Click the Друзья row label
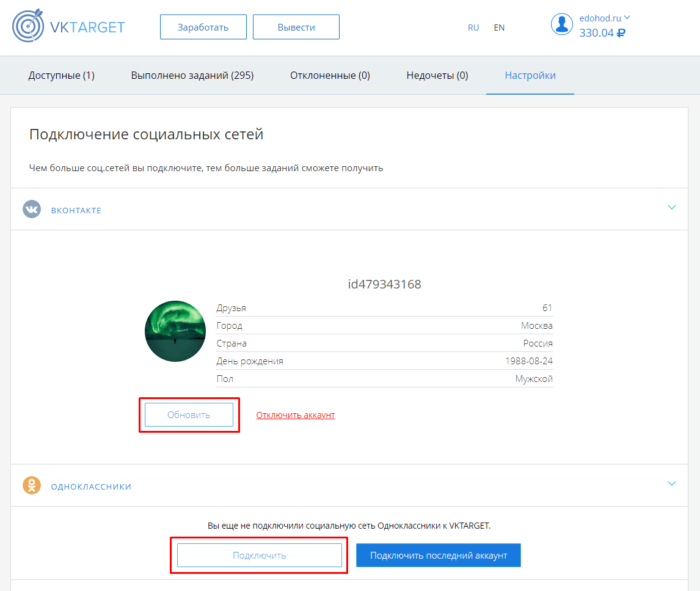The height and width of the screenshot is (591, 700). (x=232, y=308)
